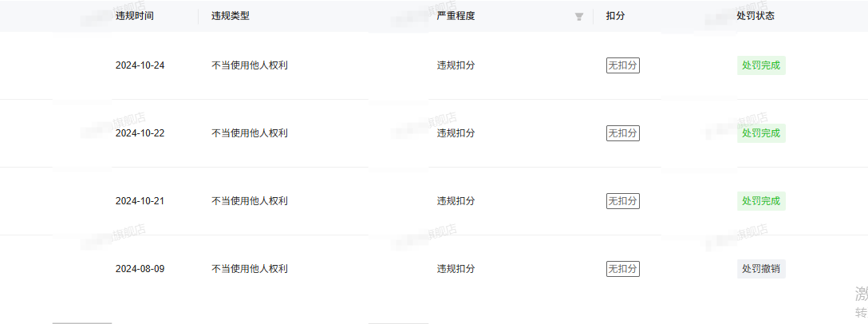
Task: Select the 扣分 column header
Action: tap(615, 16)
